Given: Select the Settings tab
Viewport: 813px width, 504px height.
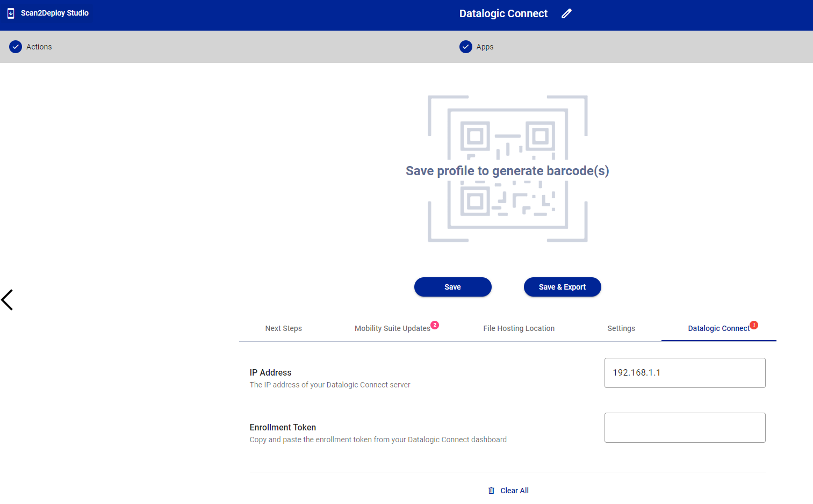Looking at the screenshot, I should 621,328.
